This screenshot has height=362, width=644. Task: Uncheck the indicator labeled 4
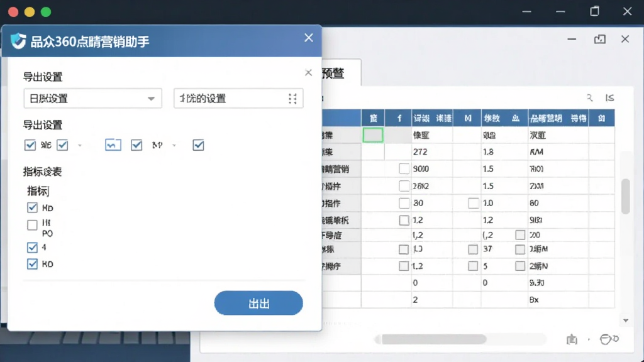coord(32,247)
